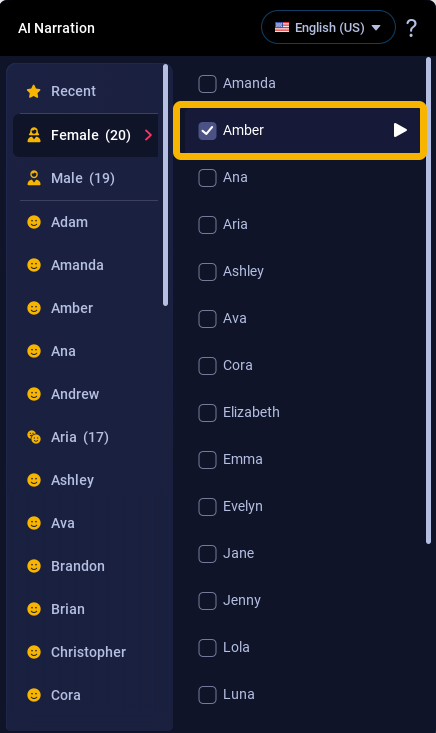Click the smiley icon next to Adam
The image size is (436, 733).
(34, 222)
